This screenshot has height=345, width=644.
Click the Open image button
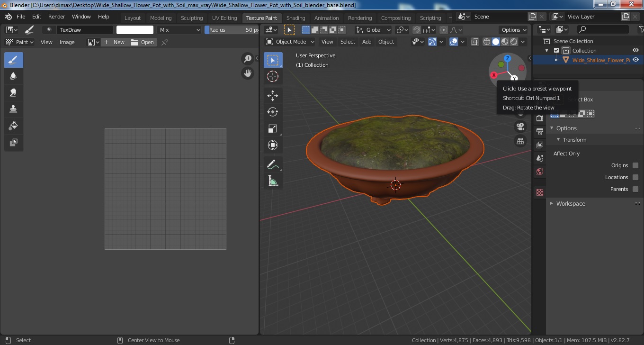pos(143,42)
